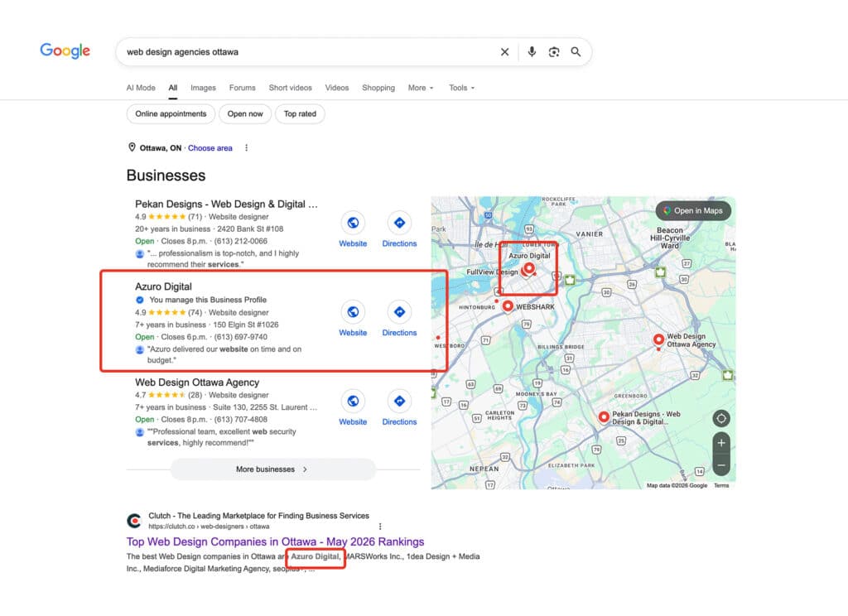
Task: Toggle the Online appointments filter chip
Action: click(171, 114)
